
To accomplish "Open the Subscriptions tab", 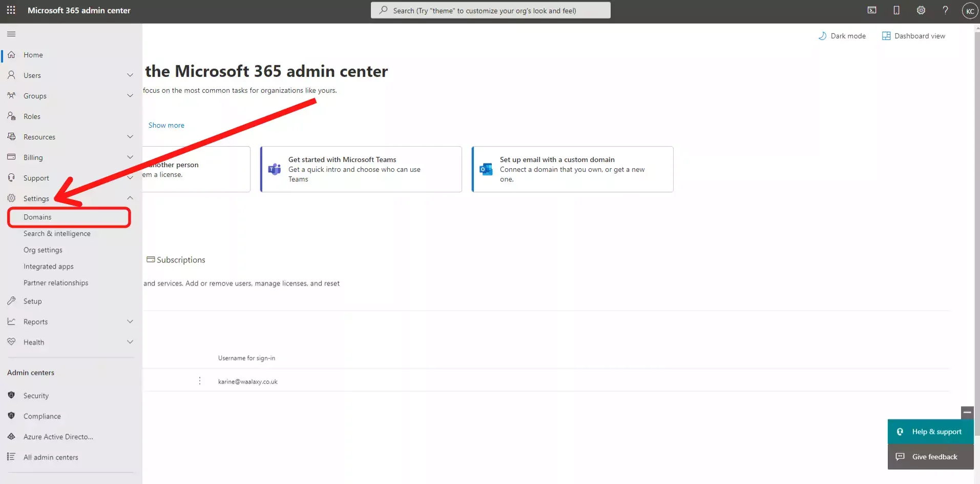I will (176, 260).
